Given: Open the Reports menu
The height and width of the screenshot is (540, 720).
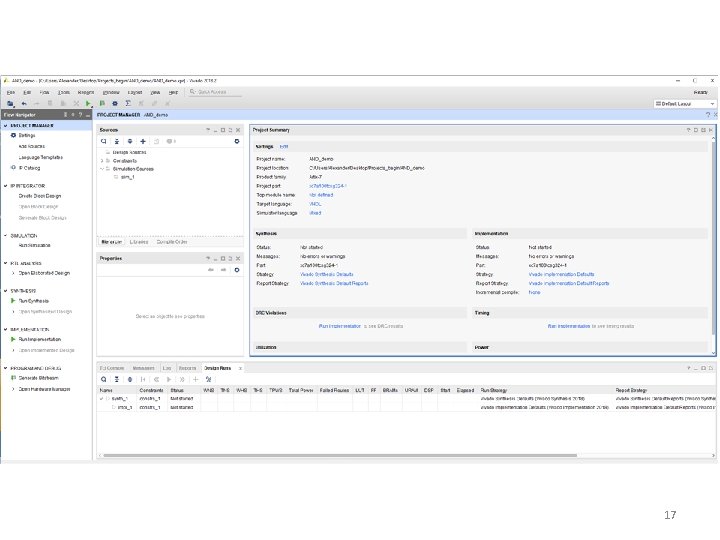Looking at the screenshot, I should click(86, 92).
